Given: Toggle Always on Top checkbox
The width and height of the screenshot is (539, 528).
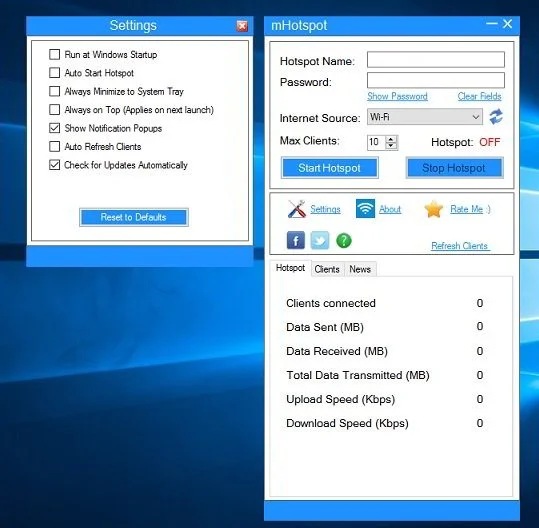Looking at the screenshot, I should click(54, 110).
